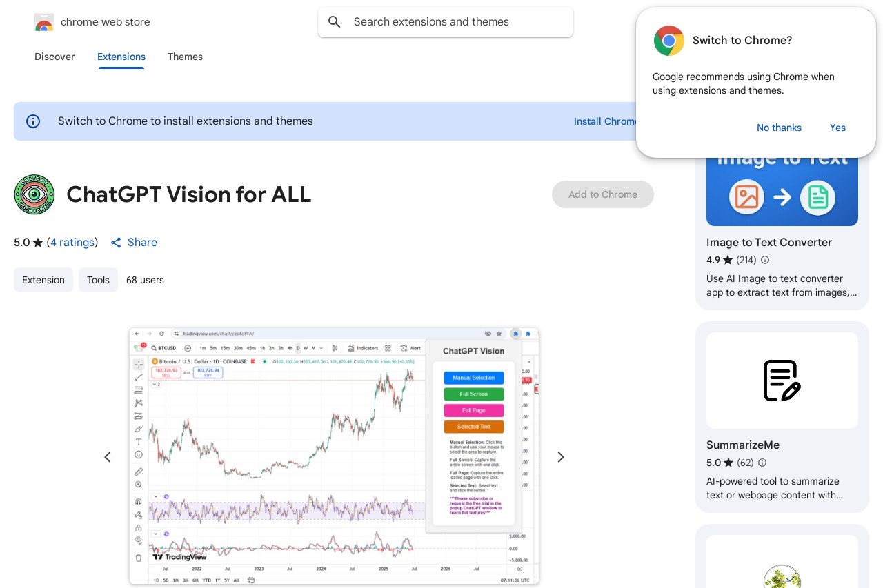Click the search extensions and themes field
Image resolution: width=883 pixels, height=588 pixels.
[x=446, y=22]
